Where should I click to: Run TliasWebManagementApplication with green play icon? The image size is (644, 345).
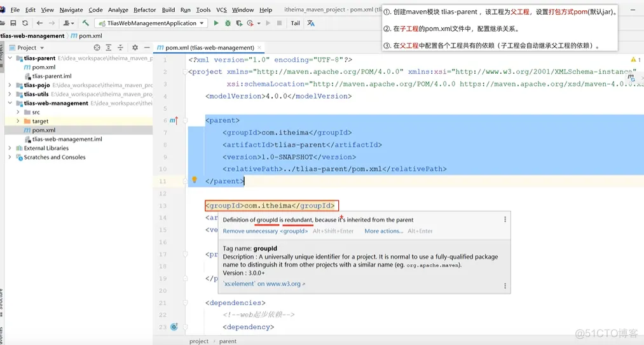(x=216, y=24)
